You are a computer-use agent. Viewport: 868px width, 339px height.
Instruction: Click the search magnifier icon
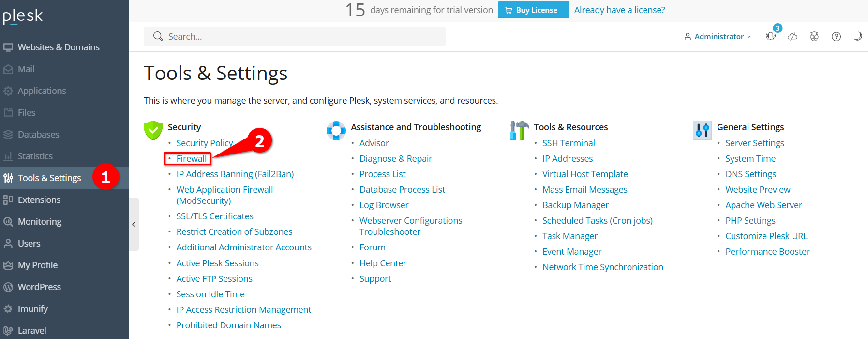(158, 36)
